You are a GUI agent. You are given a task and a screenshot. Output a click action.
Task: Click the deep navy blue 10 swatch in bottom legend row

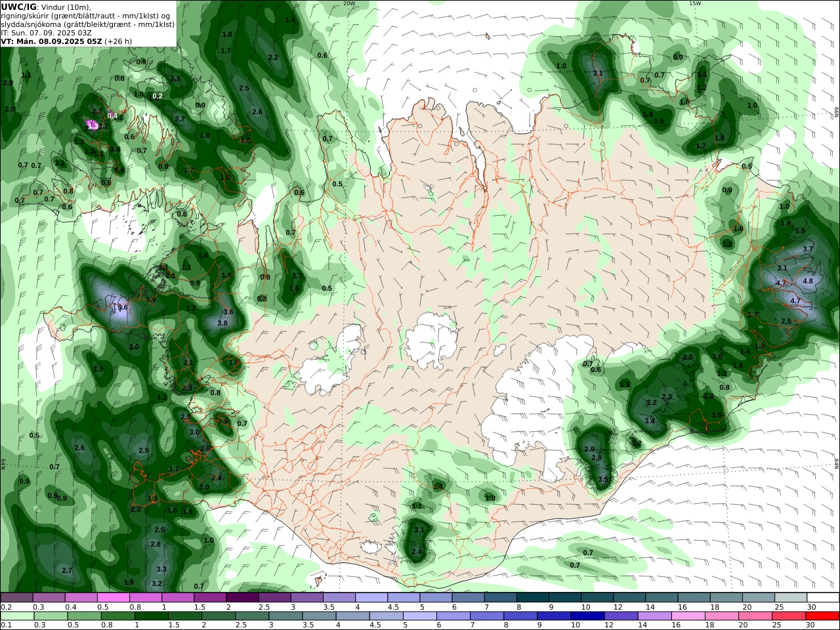(x=587, y=616)
